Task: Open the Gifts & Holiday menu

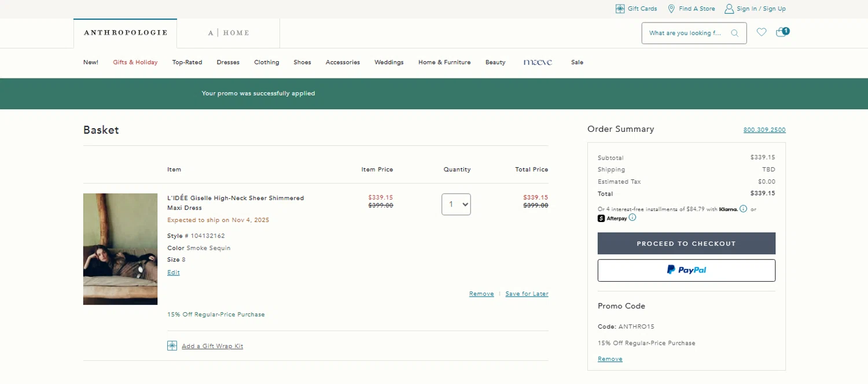Action: coord(135,62)
